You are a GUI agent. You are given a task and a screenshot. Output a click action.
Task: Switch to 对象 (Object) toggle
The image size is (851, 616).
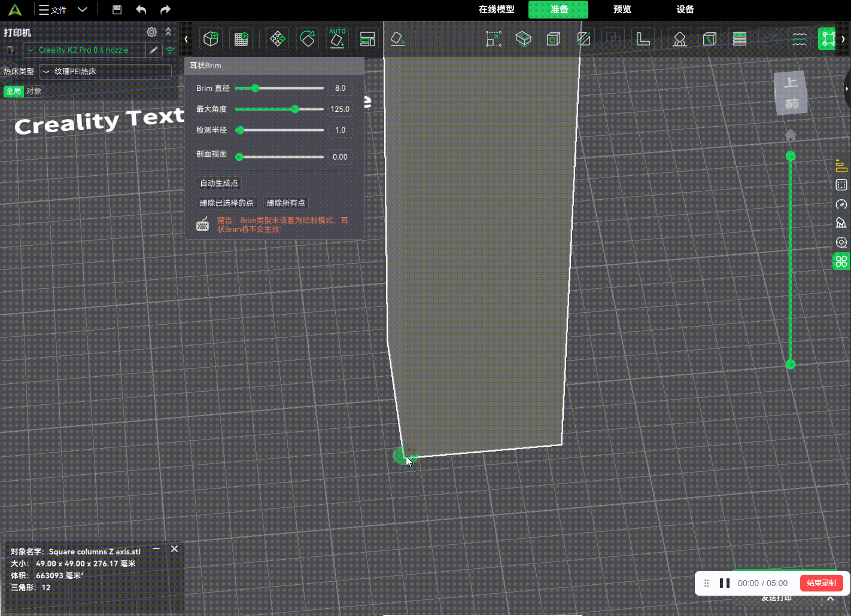coord(34,91)
